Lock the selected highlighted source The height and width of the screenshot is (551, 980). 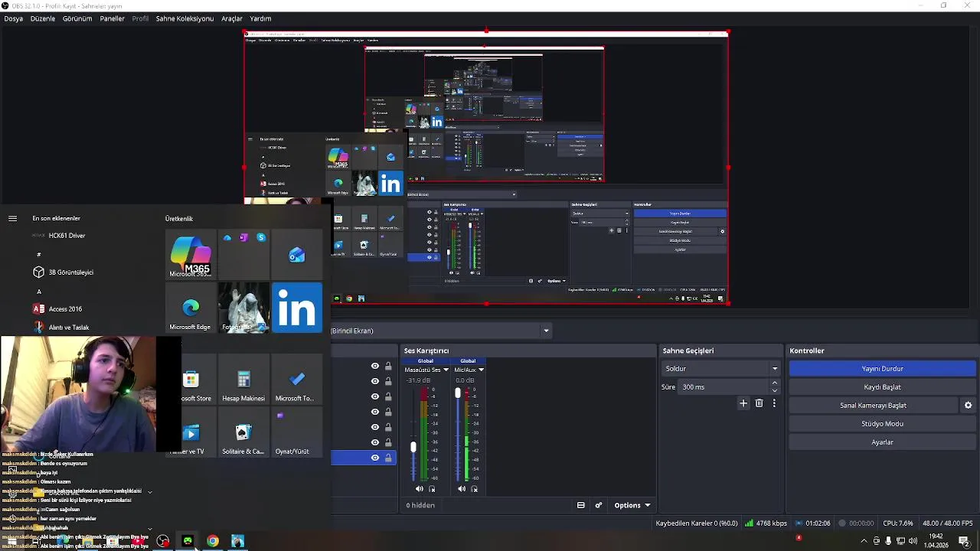388,458
